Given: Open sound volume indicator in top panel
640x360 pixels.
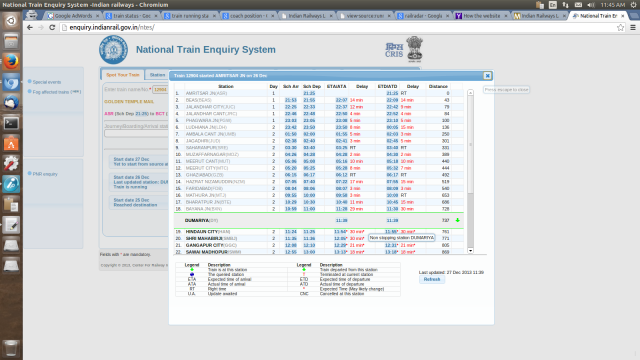Looking at the screenshot, I should coord(591,5).
